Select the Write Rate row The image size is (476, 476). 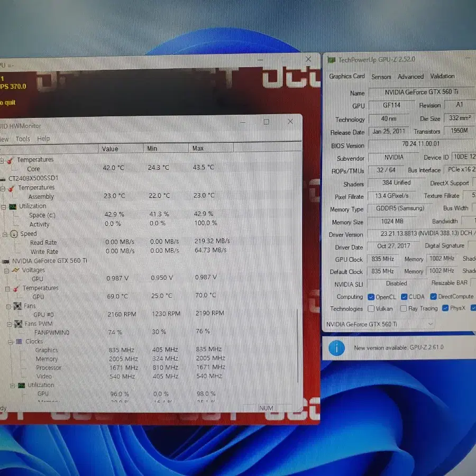click(127, 251)
